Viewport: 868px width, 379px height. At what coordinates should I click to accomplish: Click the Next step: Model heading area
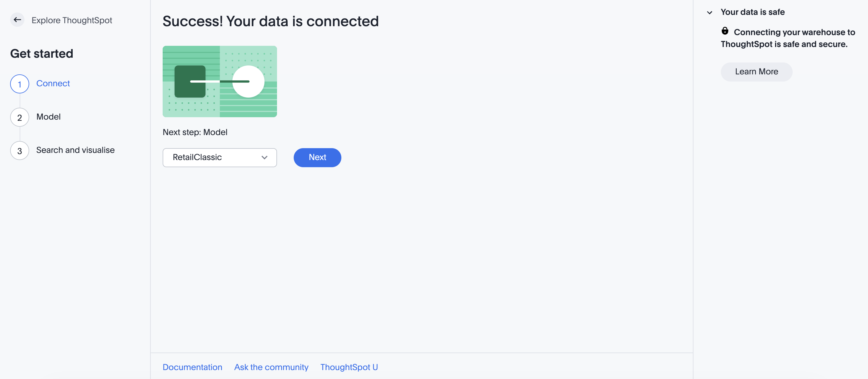pos(195,132)
